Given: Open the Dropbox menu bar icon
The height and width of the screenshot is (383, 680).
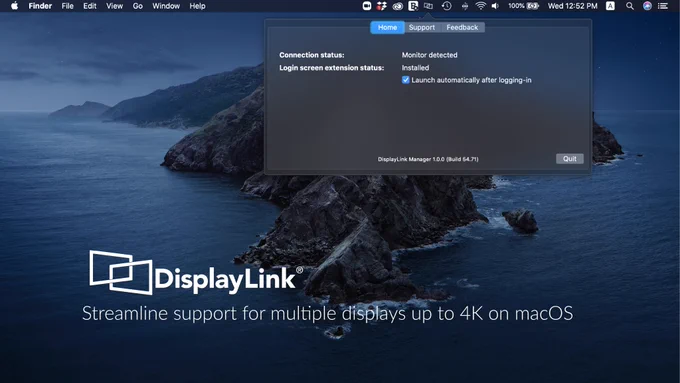Looking at the screenshot, I should coord(382,6).
